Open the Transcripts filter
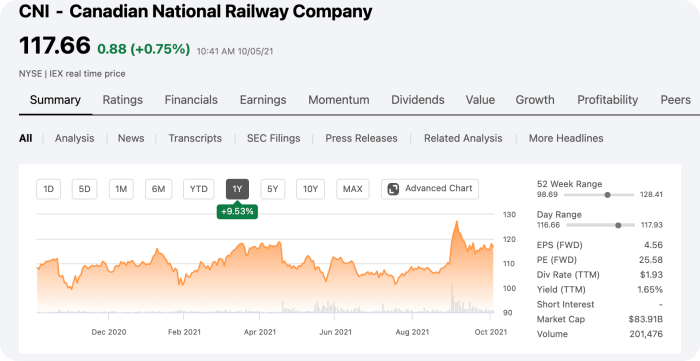 [195, 138]
